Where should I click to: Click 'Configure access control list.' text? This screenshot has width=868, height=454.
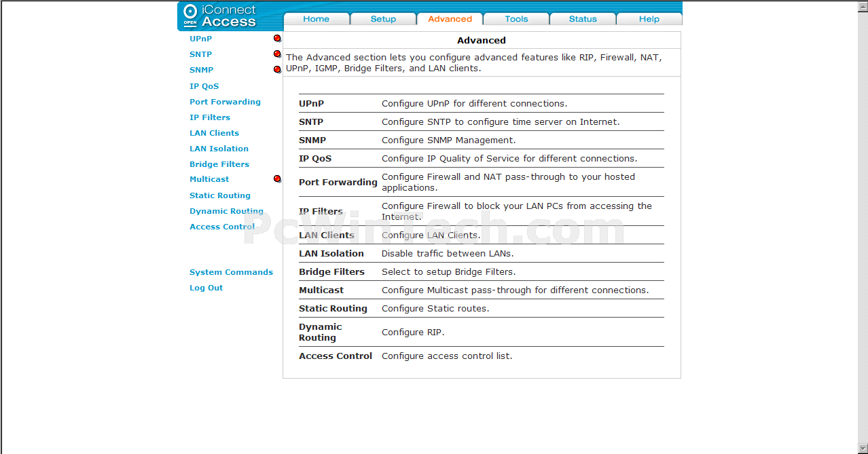pyautogui.click(x=447, y=356)
